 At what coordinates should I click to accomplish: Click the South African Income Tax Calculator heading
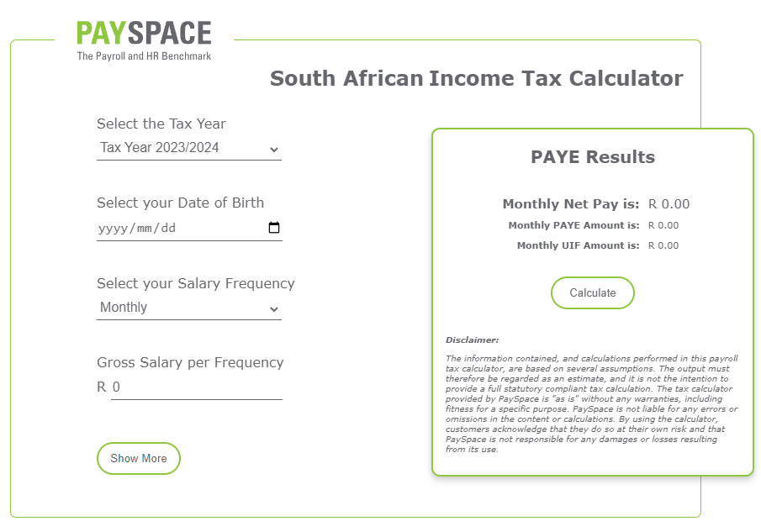click(x=476, y=79)
